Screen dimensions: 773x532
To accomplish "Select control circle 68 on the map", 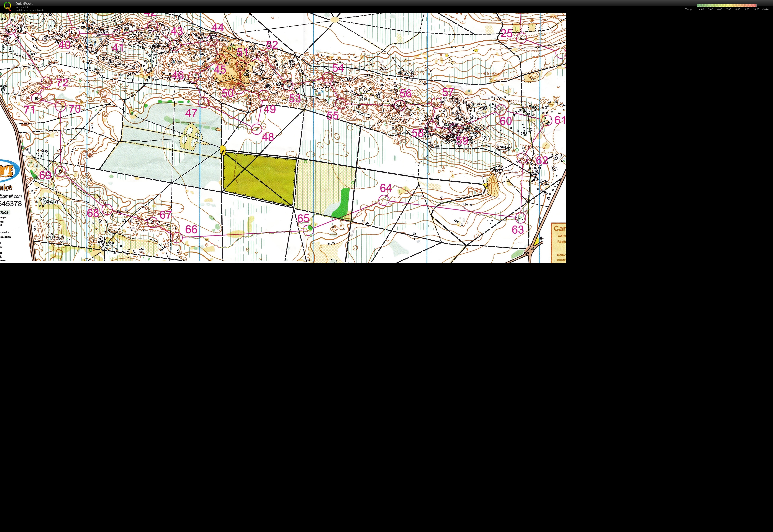I will 107,209.
